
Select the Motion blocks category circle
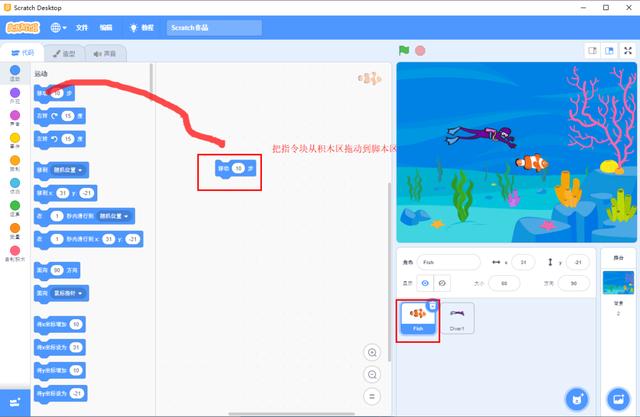point(15,70)
